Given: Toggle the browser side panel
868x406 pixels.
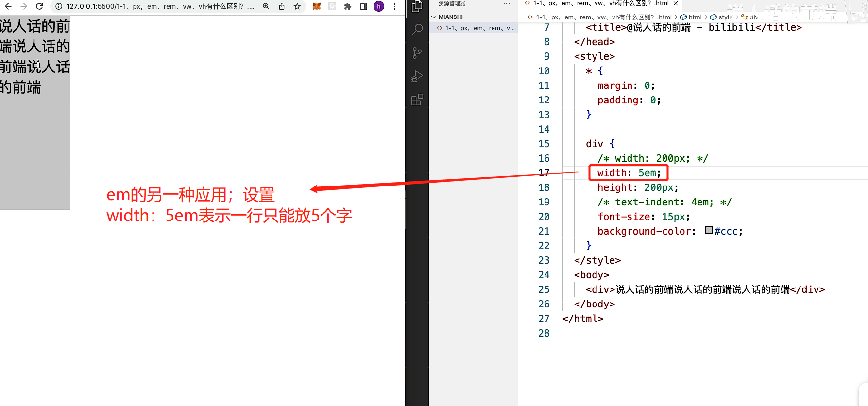Looking at the screenshot, I should point(363,6).
